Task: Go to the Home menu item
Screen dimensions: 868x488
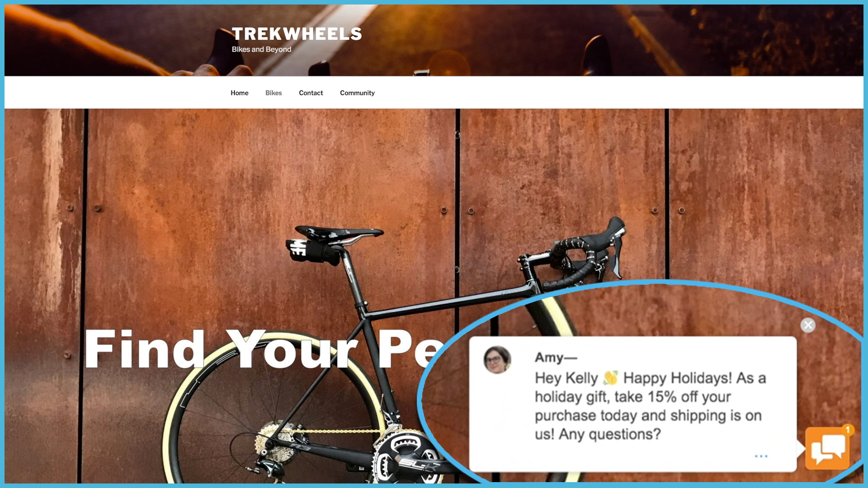Action: coord(239,93)
